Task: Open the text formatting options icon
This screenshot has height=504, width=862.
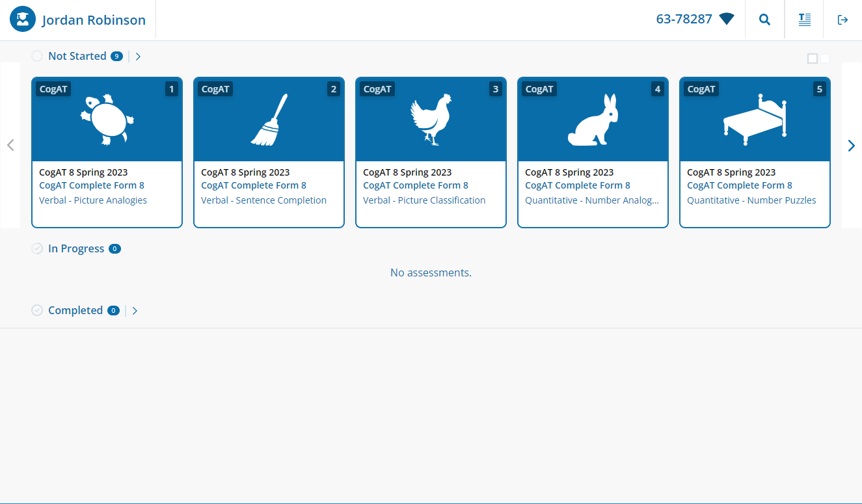Action: tap(805, 20)
